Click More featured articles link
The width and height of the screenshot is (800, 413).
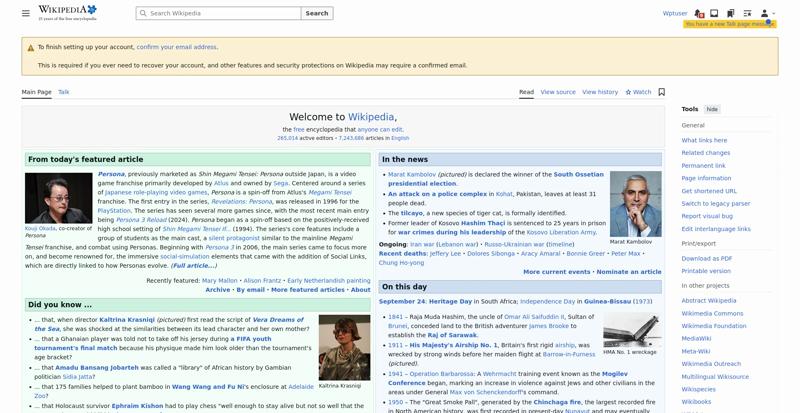coord(308,289)
